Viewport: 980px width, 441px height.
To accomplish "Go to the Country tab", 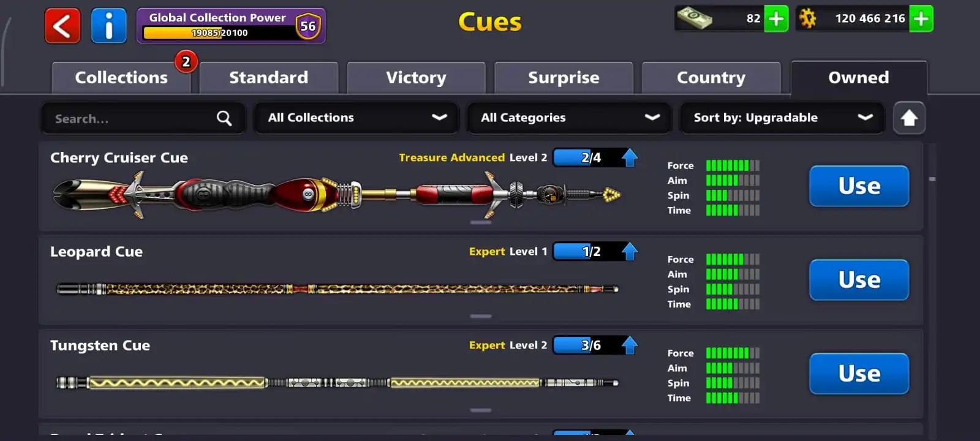I will coord(711,78).
